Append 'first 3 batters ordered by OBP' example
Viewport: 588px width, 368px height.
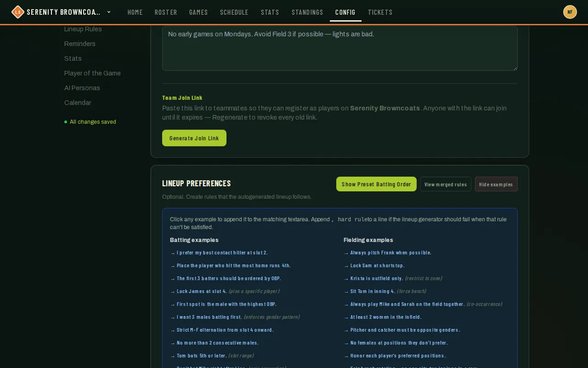pos(226,278)
